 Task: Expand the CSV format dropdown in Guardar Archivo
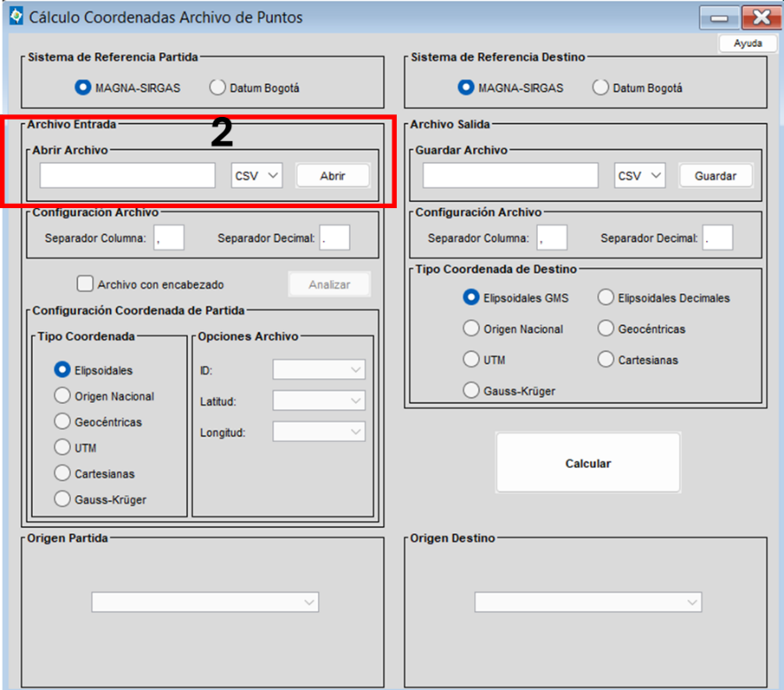(x=640, y=175)
